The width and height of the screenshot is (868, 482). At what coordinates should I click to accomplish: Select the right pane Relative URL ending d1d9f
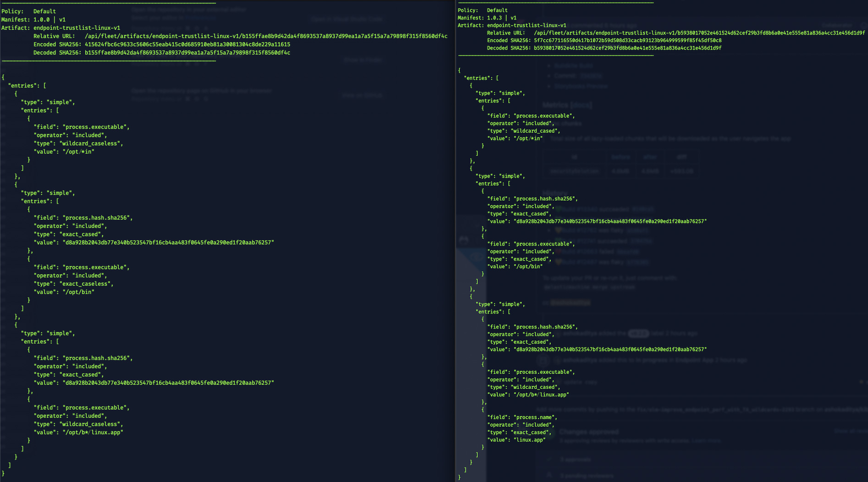click(x=699, y=33)
